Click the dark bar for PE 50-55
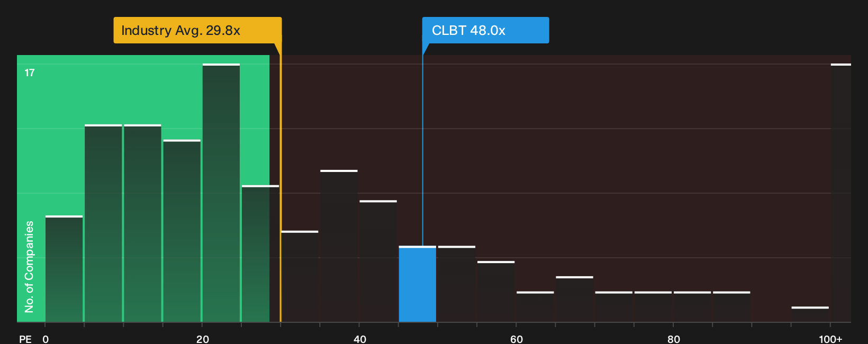Screen dimensions: 868x344 [x=457, y=284]
